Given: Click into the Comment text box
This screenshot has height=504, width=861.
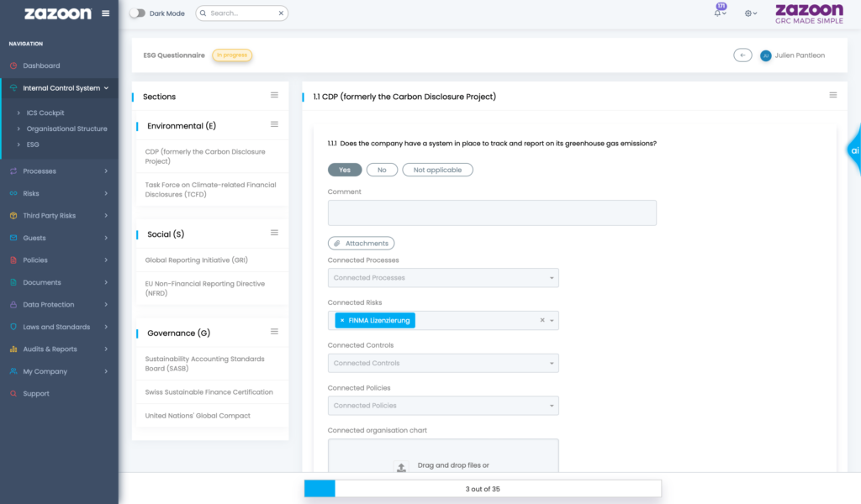Looking at the screenshot, I should pyautogui.click(x=492, y=213).
